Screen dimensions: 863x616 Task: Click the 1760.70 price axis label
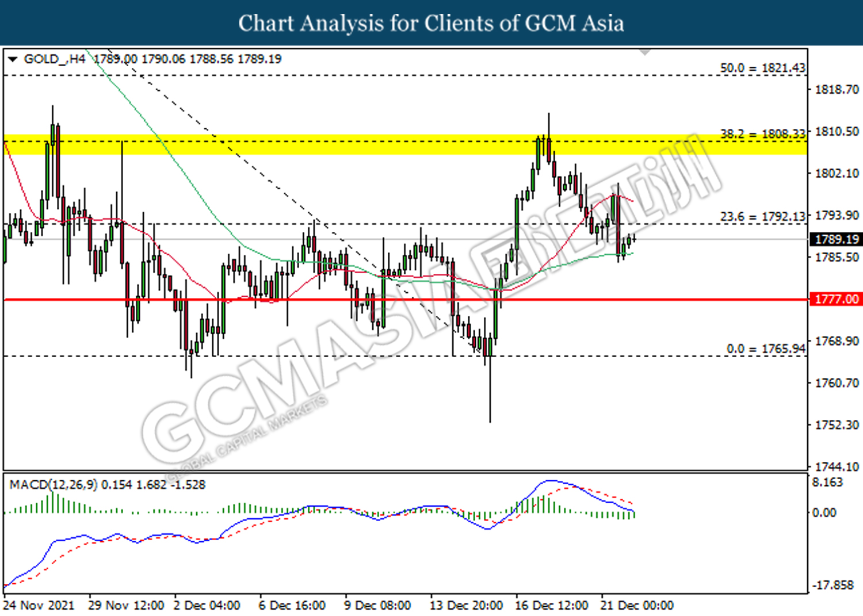[837, 382]
